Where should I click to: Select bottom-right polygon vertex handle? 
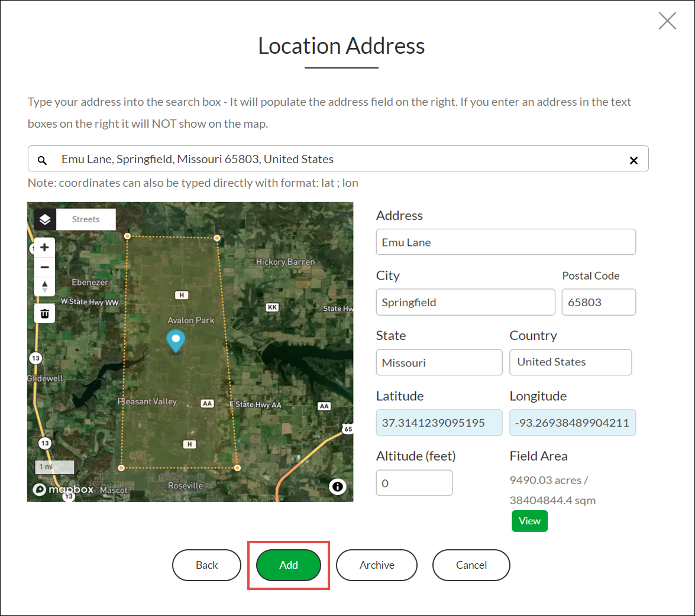point(238,468)
